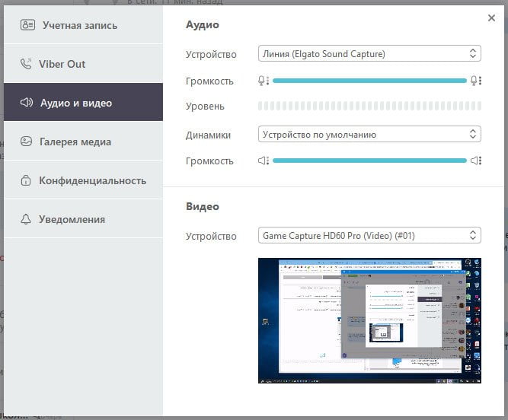Open the Конфиденциальность settings section
The image size is (508, 420).
83,180
